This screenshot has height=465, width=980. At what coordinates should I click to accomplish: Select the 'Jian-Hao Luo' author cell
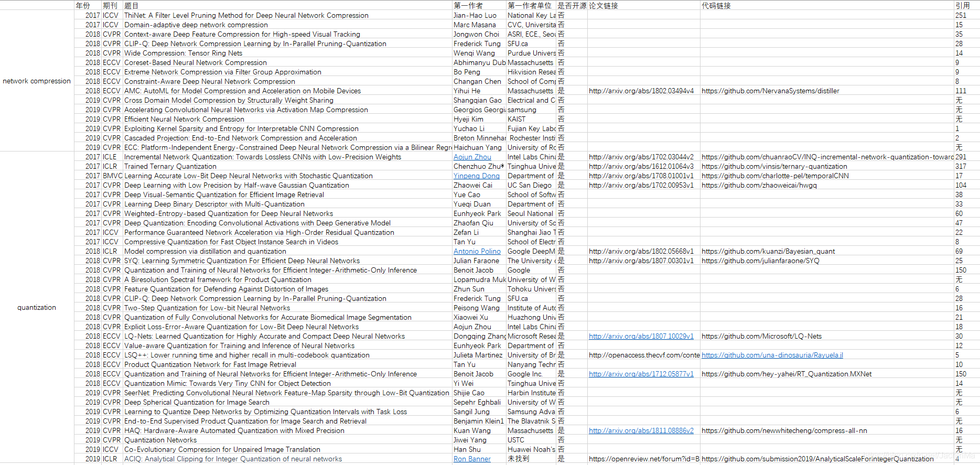point(479,15)
